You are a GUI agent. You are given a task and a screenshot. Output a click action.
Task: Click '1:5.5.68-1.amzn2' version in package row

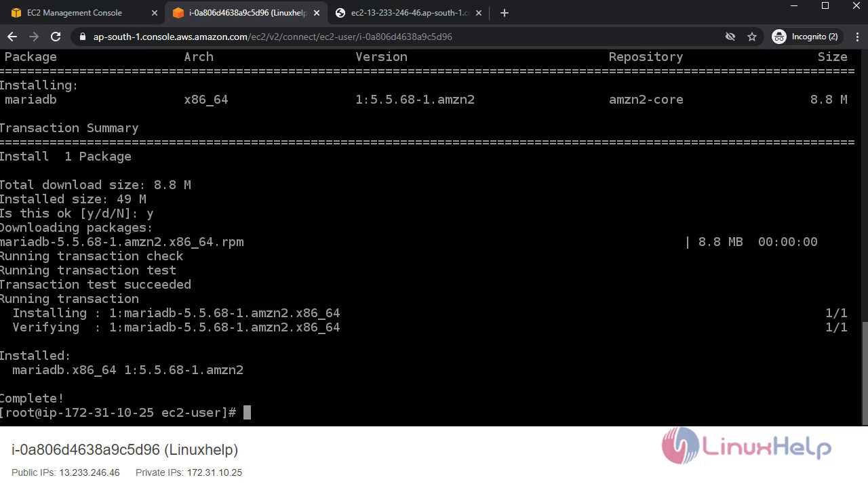415,100
